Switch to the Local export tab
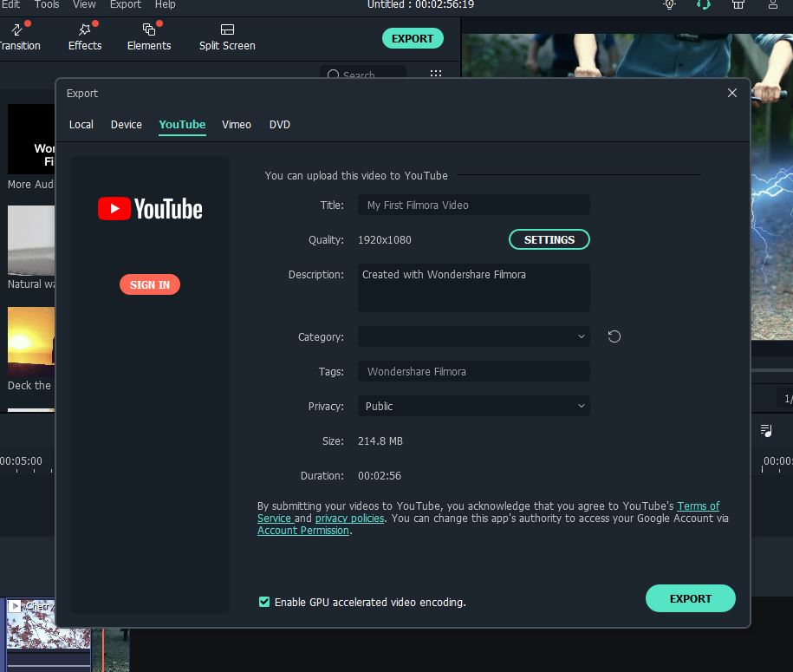 [x=81, y=125]
